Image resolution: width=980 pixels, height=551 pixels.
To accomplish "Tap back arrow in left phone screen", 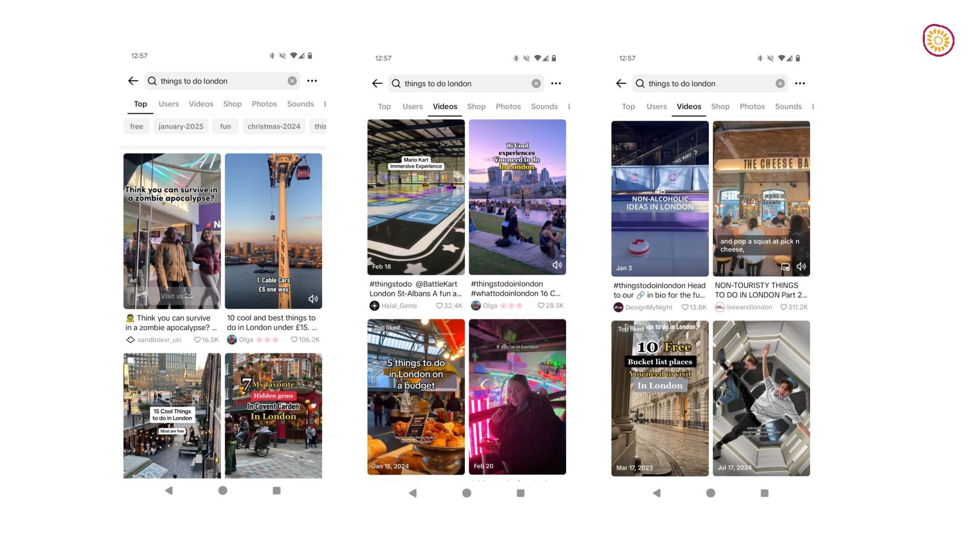I will [133, 81].
